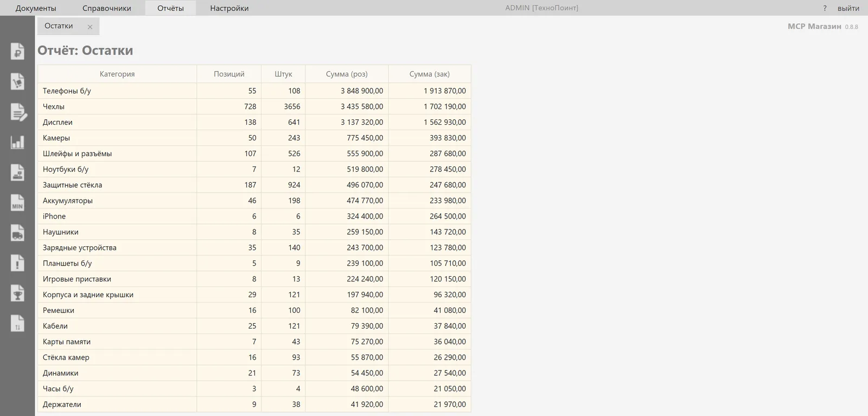Open the hand-truck goods receipt icon

(17, 81)
